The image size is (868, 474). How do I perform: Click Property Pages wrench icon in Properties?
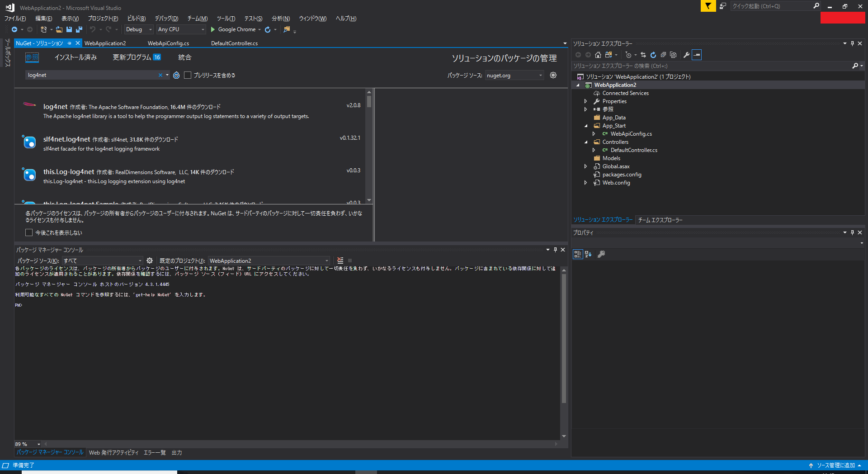[x=601, y=254]
